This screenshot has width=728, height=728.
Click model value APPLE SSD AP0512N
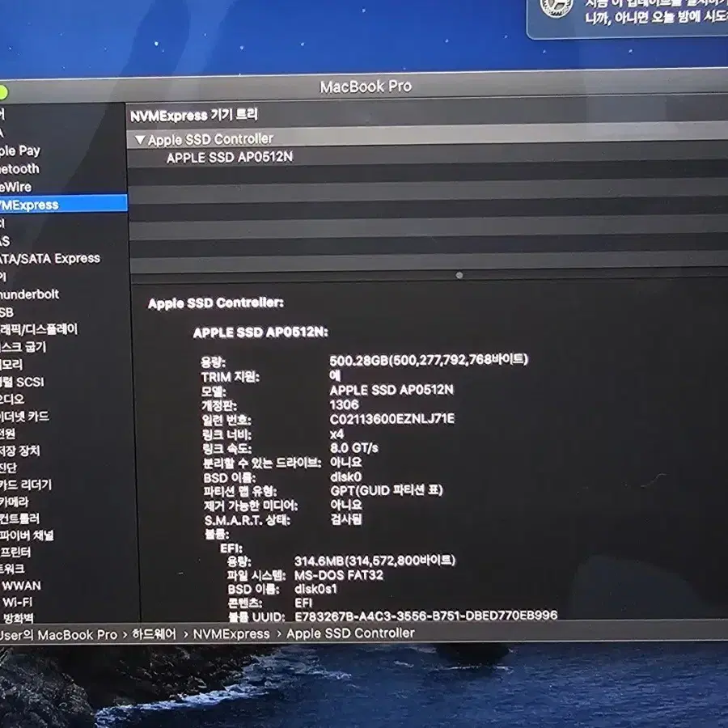[392, 390]
